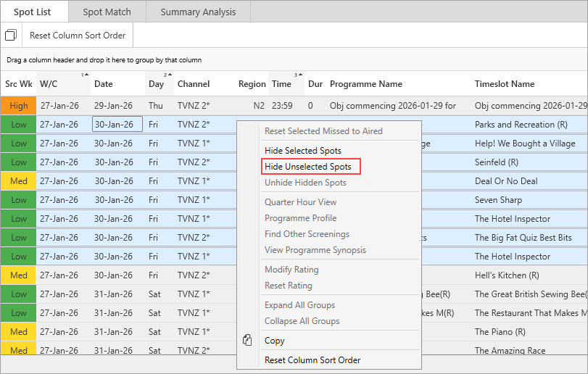Sort by the Day column header
The height and width of the screenshot is (374, 588).
pyautogui.click(x=156, y=84)
